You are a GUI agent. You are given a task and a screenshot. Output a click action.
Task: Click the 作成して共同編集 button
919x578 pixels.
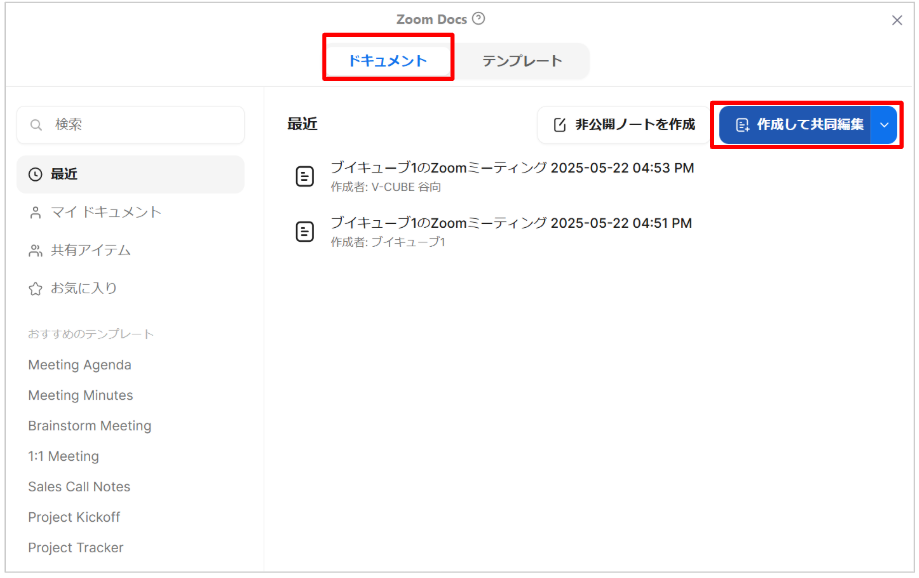pos(795,124)
